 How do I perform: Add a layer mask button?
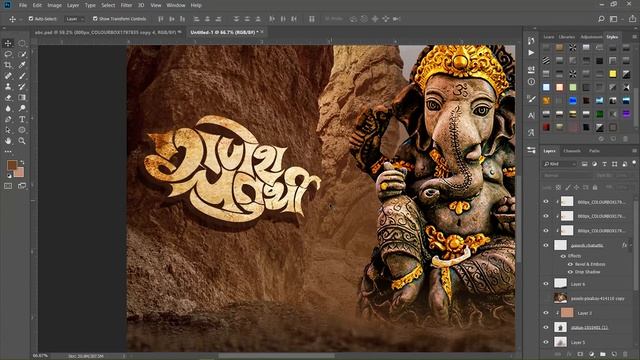(x=580, y=354)
